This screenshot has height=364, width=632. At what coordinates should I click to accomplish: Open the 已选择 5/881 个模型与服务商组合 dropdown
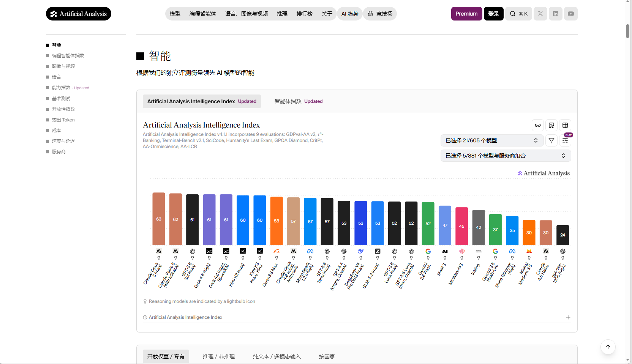point(506,156)
